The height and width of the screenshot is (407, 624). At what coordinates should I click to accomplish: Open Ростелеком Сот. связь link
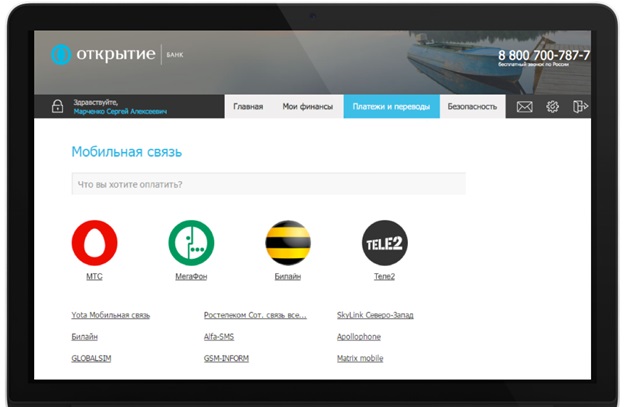(x=255, y=315)
